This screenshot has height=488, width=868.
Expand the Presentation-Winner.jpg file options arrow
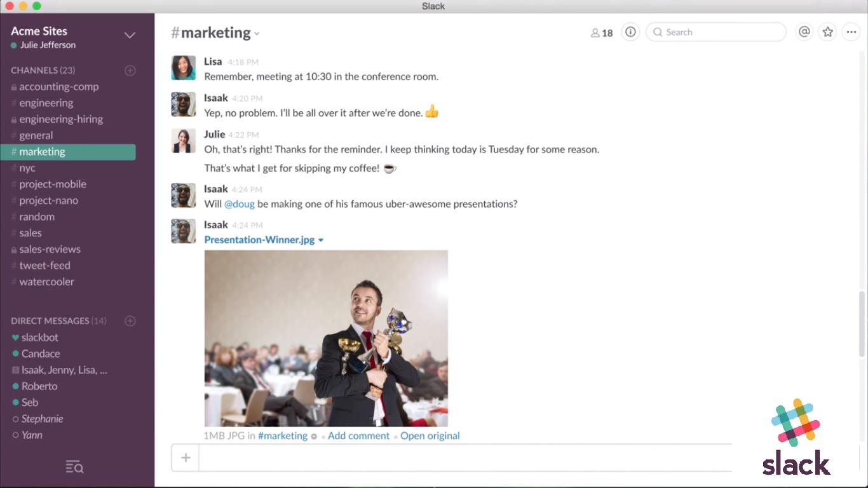click(321, 240)
